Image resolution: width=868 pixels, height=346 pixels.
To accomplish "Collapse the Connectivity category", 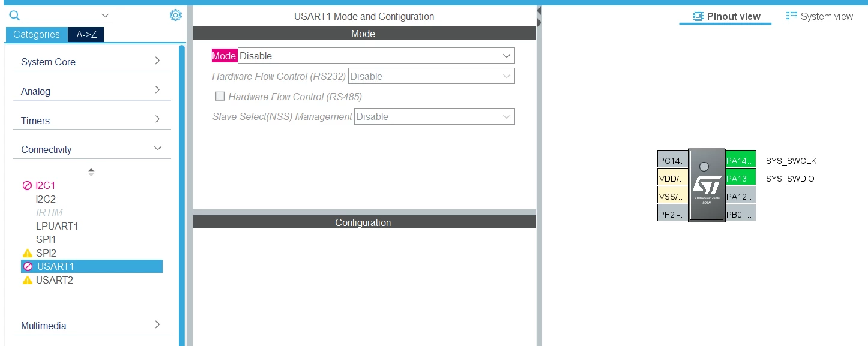I will point(92,149).
